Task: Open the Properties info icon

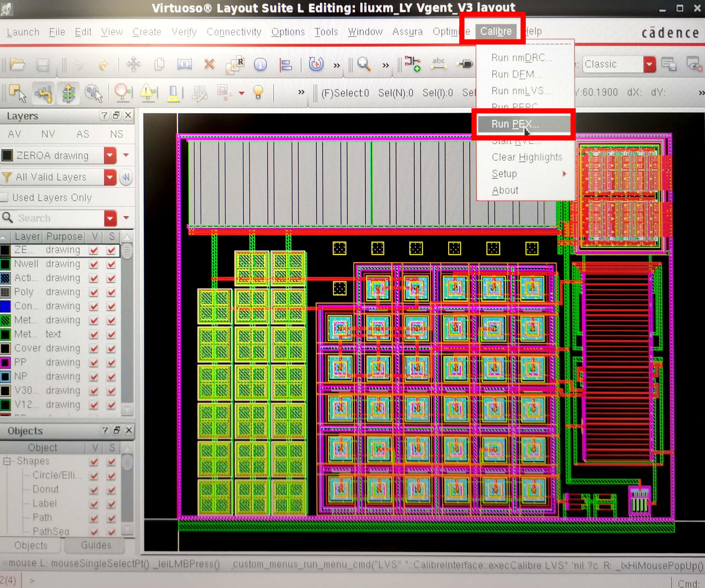Action: click(x=260, y=64)
